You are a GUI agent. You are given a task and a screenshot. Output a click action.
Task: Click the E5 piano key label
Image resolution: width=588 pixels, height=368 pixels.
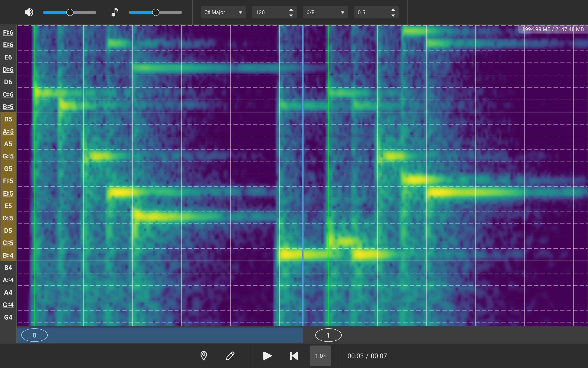point(8,206)
